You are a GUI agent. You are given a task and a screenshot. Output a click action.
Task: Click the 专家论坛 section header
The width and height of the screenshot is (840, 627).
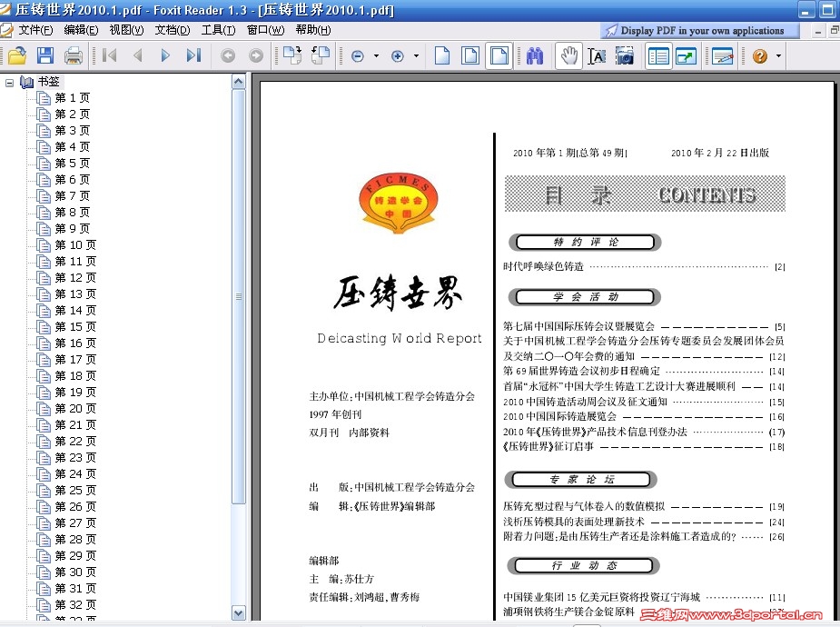582,480
